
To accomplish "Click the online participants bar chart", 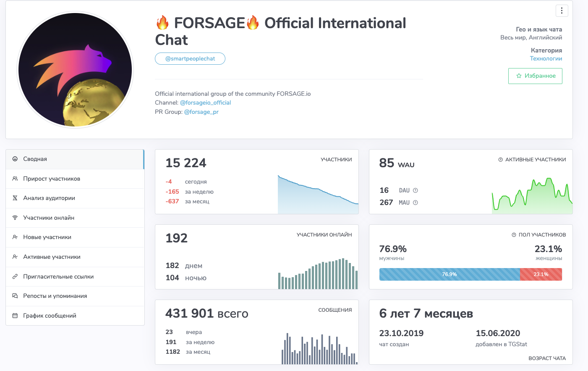I will tap(318, 274).
